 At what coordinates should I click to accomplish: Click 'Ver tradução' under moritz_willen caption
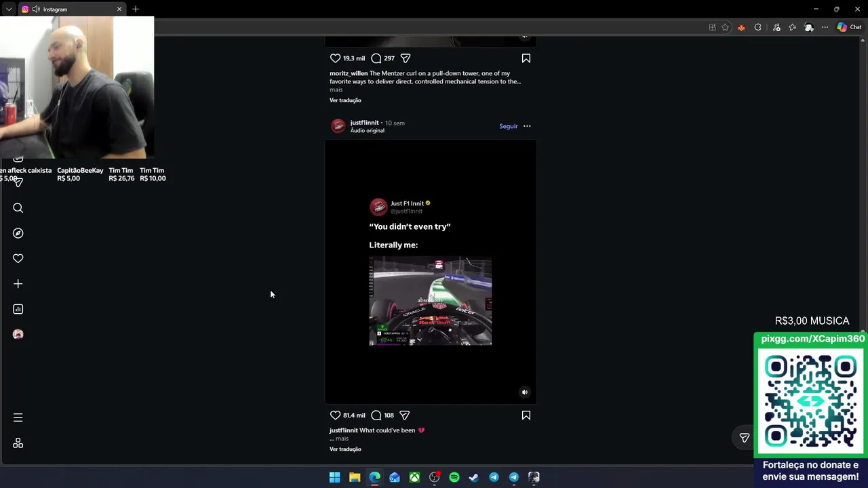coord(345,100)
